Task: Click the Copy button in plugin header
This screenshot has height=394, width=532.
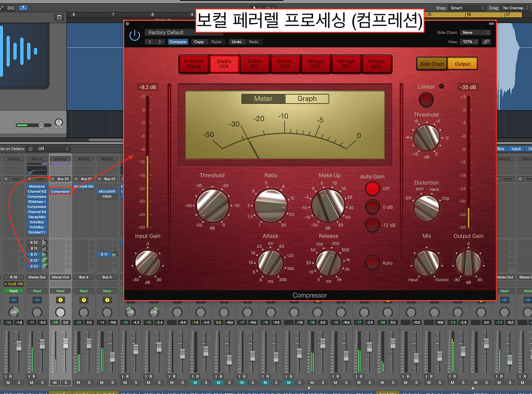Action: pyautogui.click(x=199, y=42)
